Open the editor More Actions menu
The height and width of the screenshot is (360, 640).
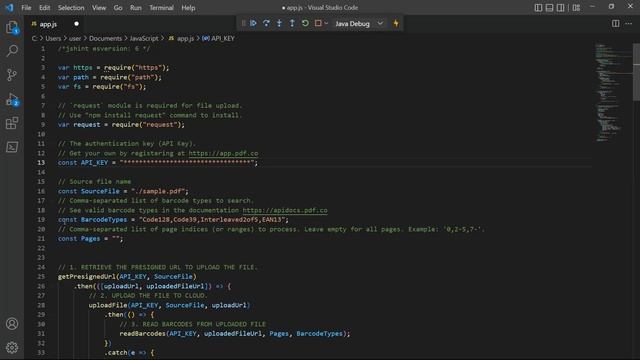629,24
